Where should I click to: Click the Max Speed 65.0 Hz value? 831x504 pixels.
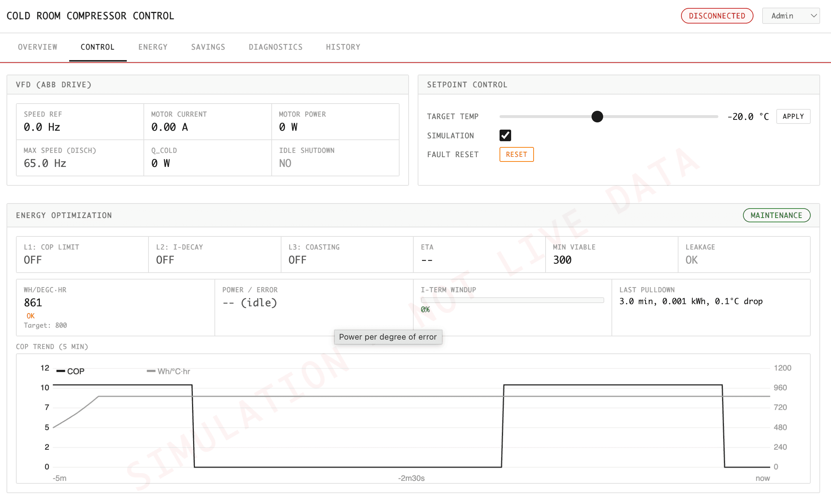(x=45, y=163)
